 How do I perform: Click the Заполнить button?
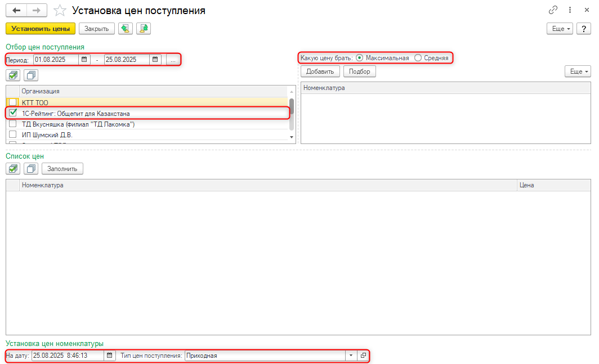click(x=62, y=168)
